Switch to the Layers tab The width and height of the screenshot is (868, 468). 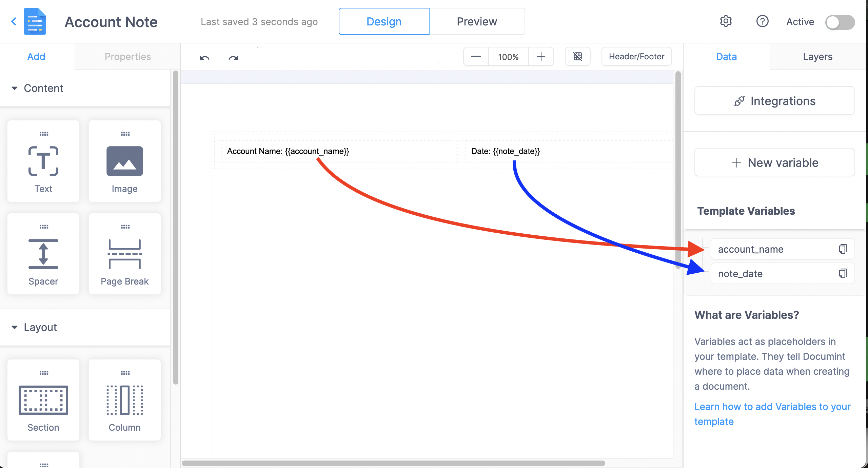click(x=817, y=57)
